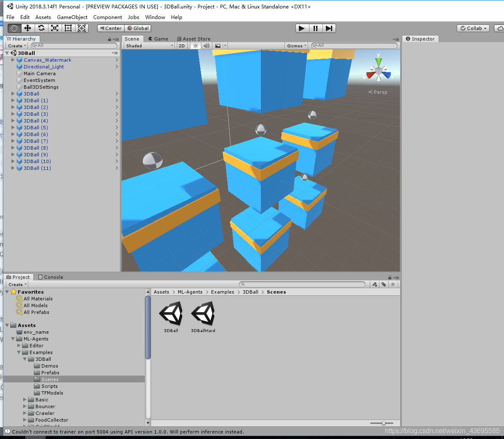Select the Move tool
Viewport: 504px width, 439px height.
tap(27, 28)
